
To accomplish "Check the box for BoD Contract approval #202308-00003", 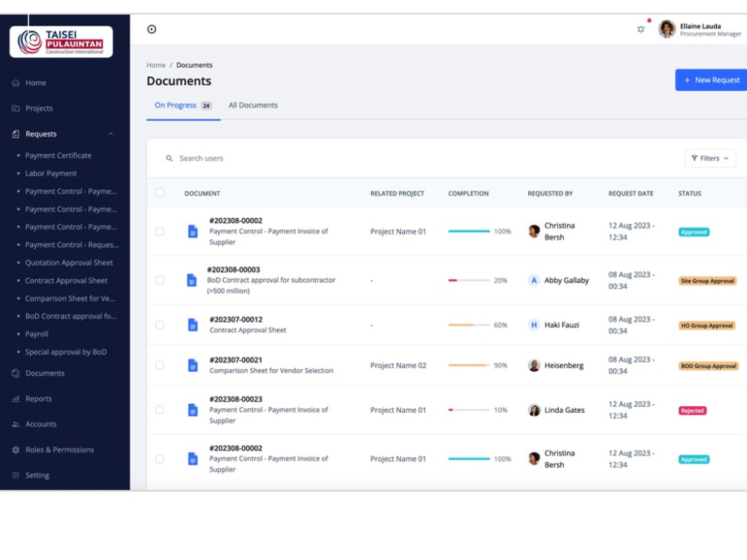I will (160, 281).
